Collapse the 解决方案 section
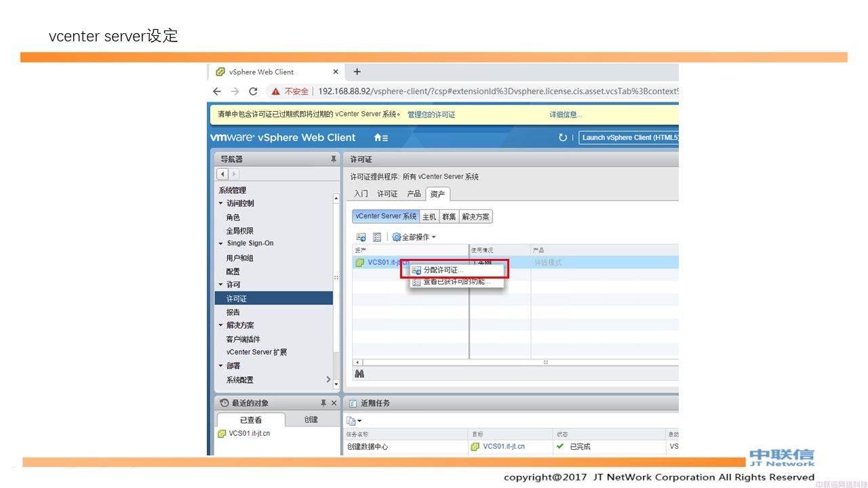868x488 pixels. click(220, 325)
